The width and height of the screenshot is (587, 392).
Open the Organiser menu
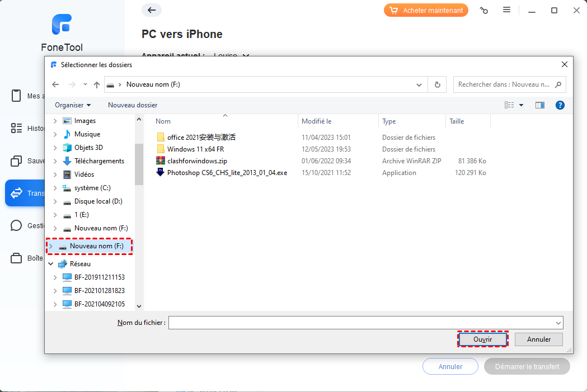click(73, 105)
